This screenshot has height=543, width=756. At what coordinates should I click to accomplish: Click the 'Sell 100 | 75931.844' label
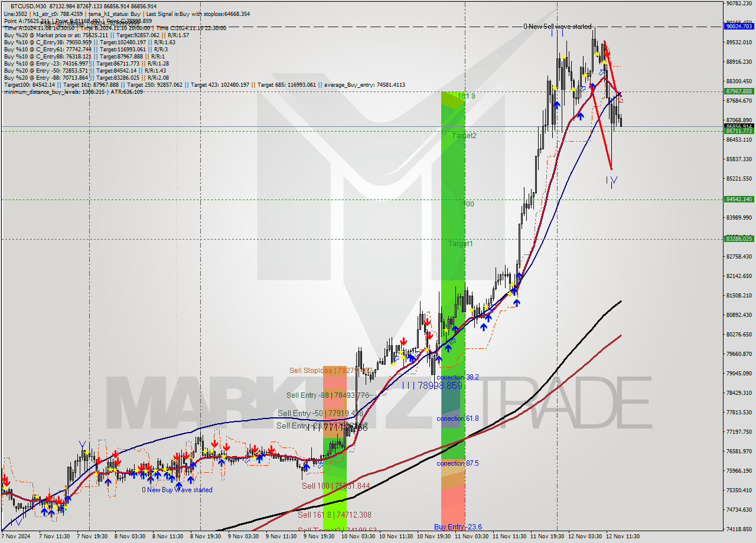click(336, 486)
